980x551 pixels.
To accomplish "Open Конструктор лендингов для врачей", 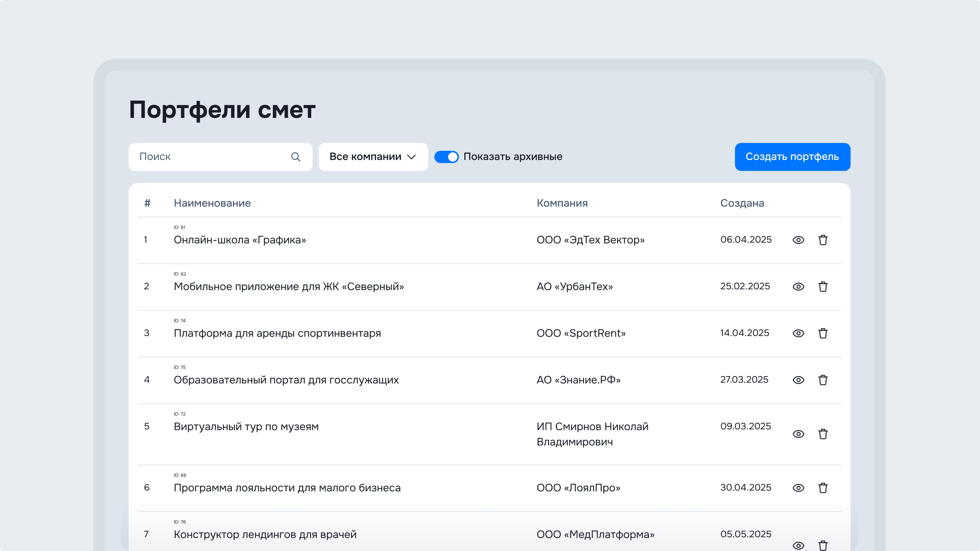I will coord(265,535).
